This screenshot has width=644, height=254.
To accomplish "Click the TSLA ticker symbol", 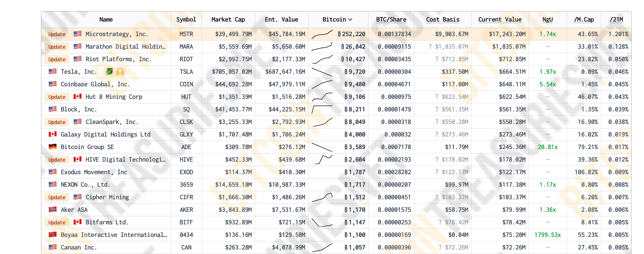I will point(186,72).
